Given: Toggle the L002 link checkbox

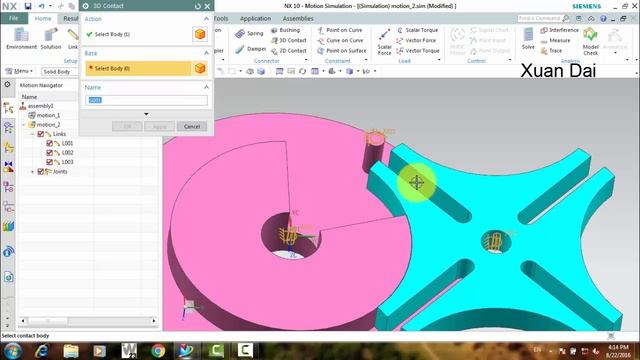Looking at the screenshot, I should coord(49,153).
